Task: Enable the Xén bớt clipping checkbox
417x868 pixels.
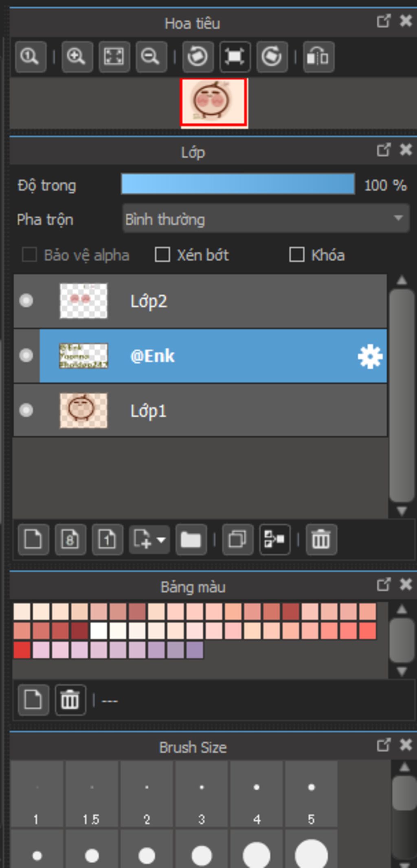Action: pyautogui.click(x=162, y=255)
